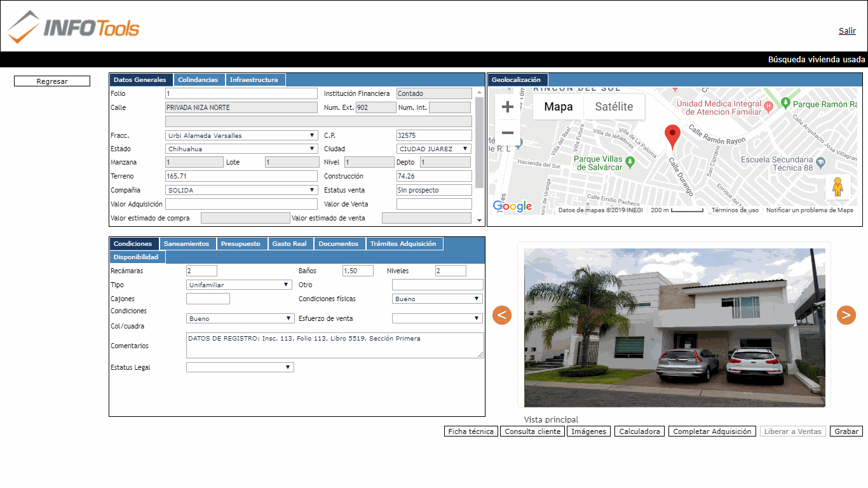The height and width of the screenshot is (488, 868).
Task: Click the Niveles input field
Action: point(451,271)
